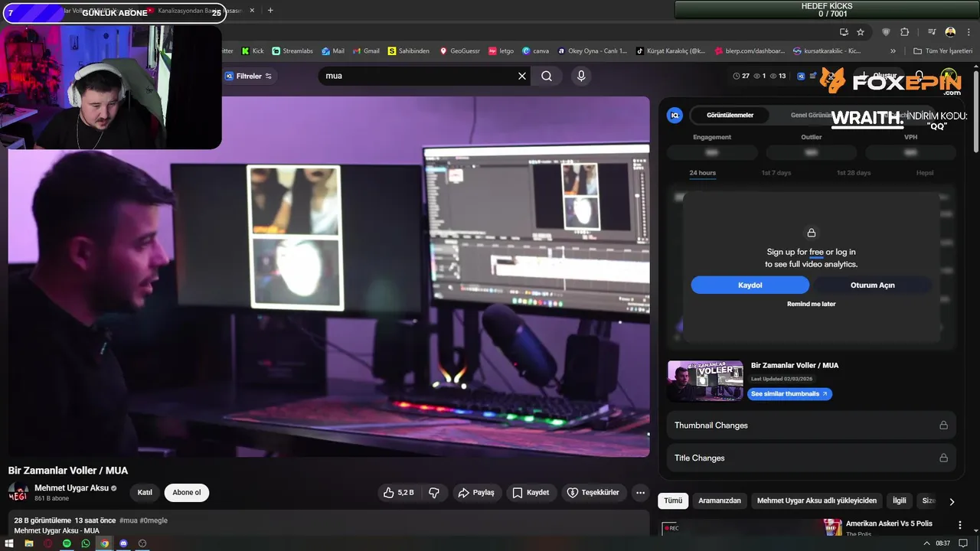Click the #mua hashtag
This screenshot has height=551, width=980.
pyautogui.click(x=128, y=520)
